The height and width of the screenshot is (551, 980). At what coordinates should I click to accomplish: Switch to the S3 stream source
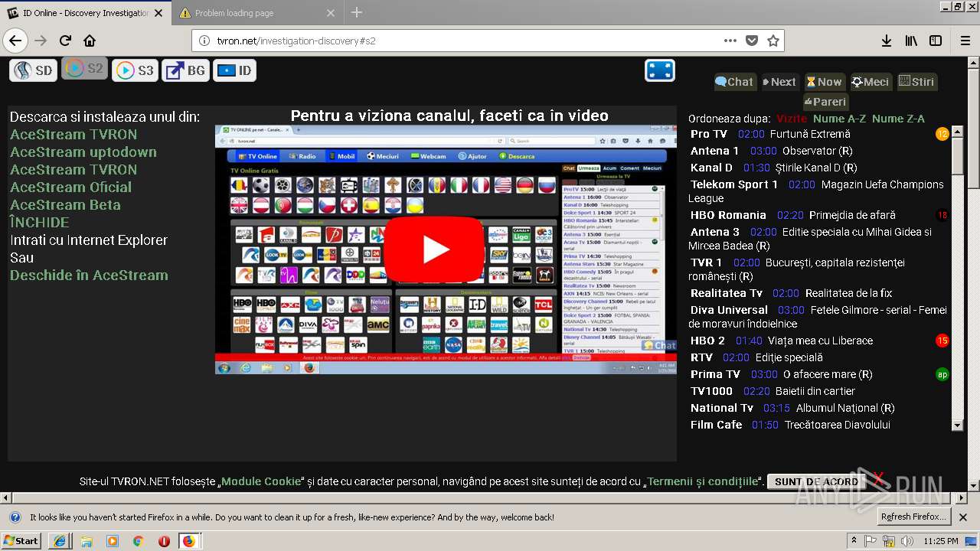point(134,70)
